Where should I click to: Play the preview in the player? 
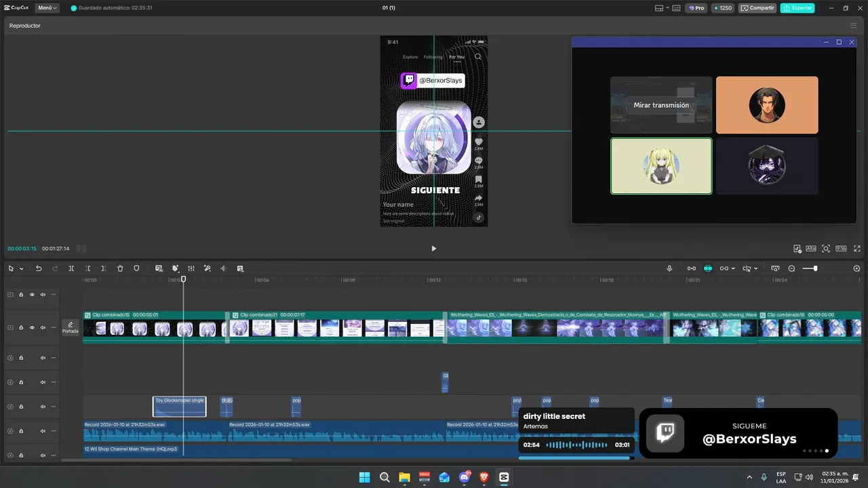click(434, 249)
